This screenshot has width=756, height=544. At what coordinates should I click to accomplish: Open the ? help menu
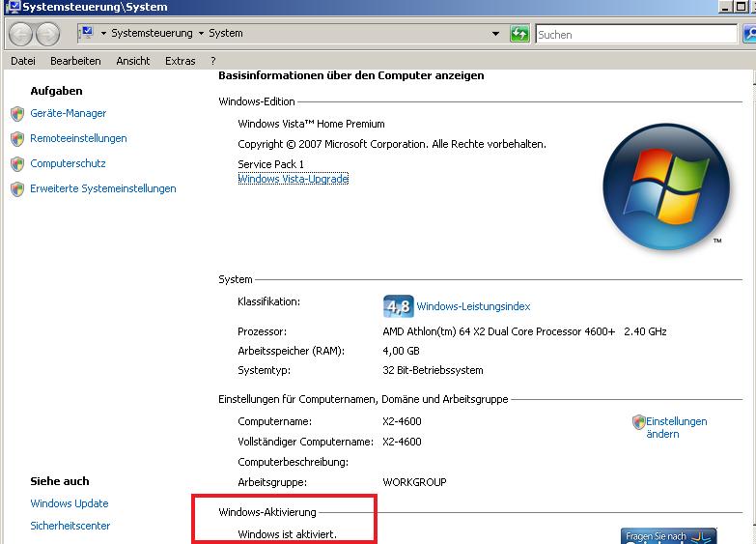pyautogui.click(x=213, y=61)
